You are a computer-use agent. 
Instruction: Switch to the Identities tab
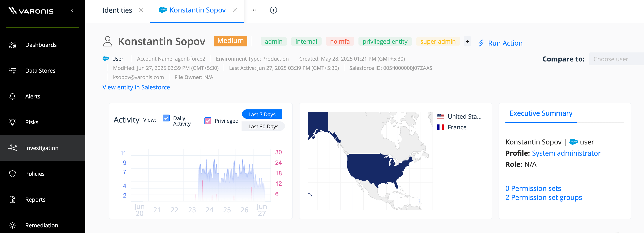click(117, 10)
